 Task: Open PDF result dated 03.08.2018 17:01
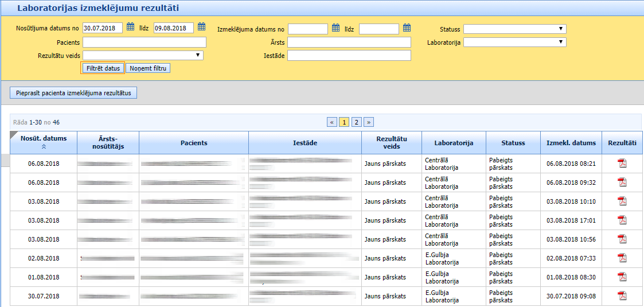click(622, 220)
